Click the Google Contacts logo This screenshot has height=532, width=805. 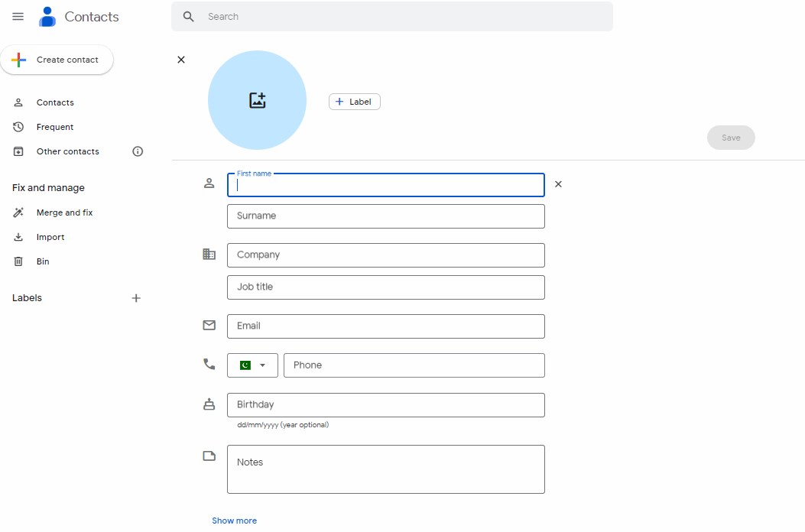click(47, 17)
